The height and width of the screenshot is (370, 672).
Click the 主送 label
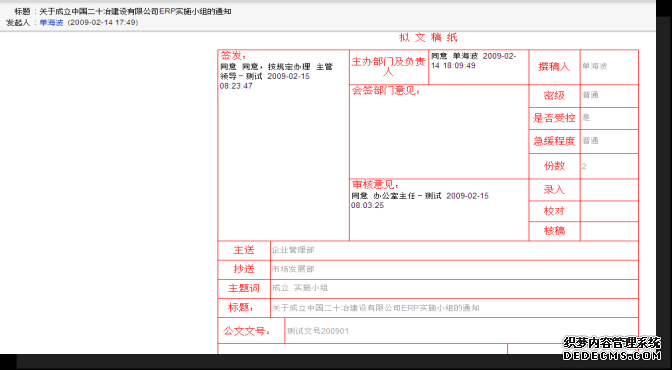pyautogui.click(x=244, y=250)
